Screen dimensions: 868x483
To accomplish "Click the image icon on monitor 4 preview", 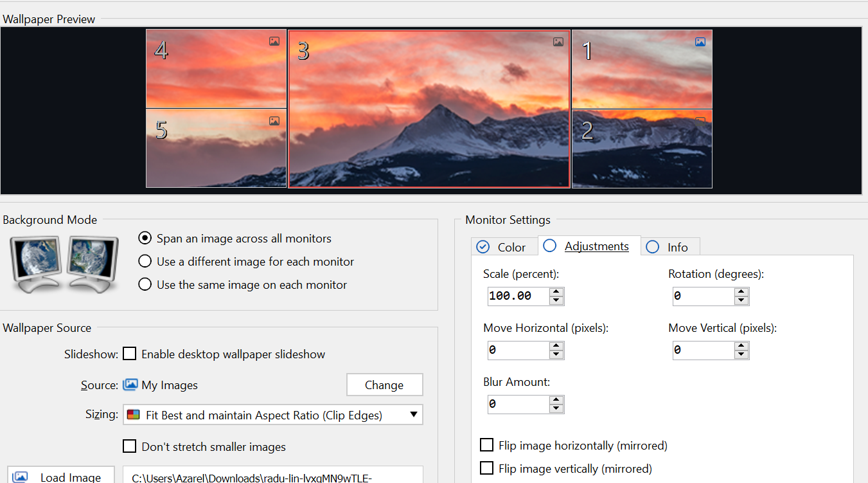I will [274, 41].
